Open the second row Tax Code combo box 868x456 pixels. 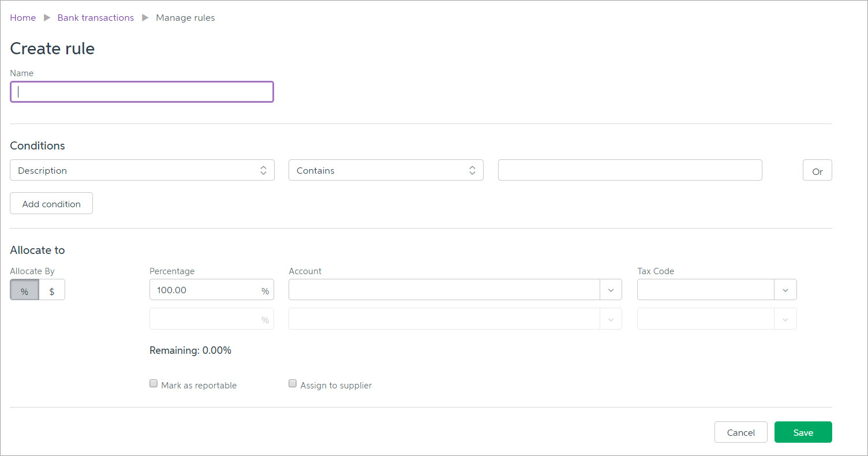tap(717, 319)
